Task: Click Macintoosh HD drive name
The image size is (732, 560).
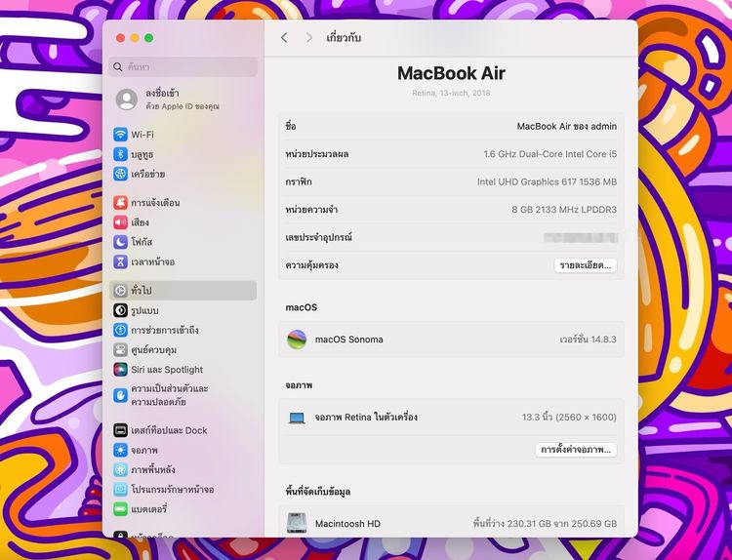Action: (347, 524)
